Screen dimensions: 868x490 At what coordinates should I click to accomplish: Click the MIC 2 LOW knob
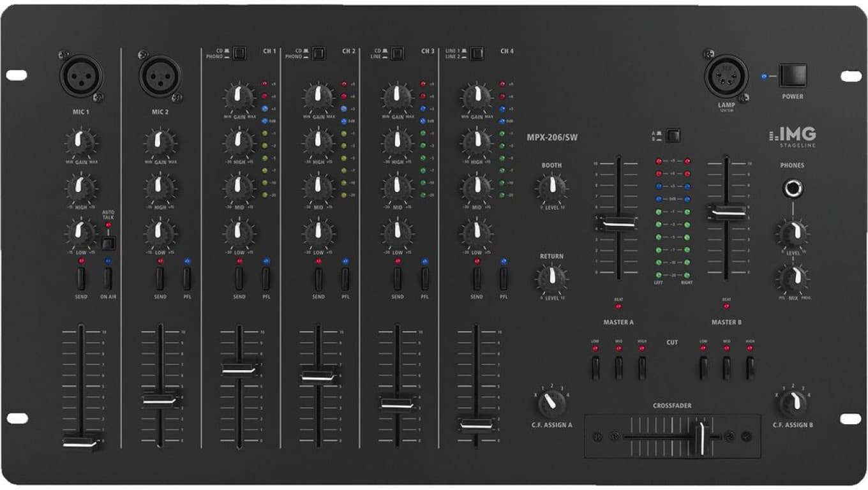160,233
